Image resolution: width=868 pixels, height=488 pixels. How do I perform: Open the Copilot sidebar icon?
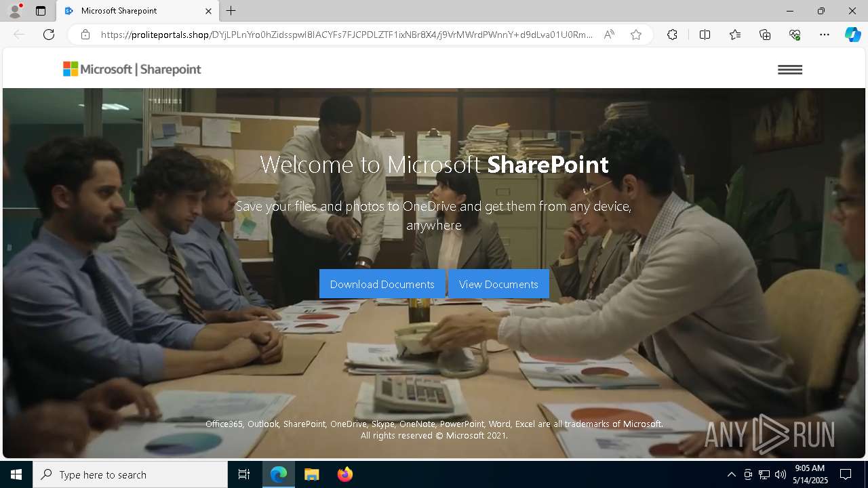coord(852,35)
